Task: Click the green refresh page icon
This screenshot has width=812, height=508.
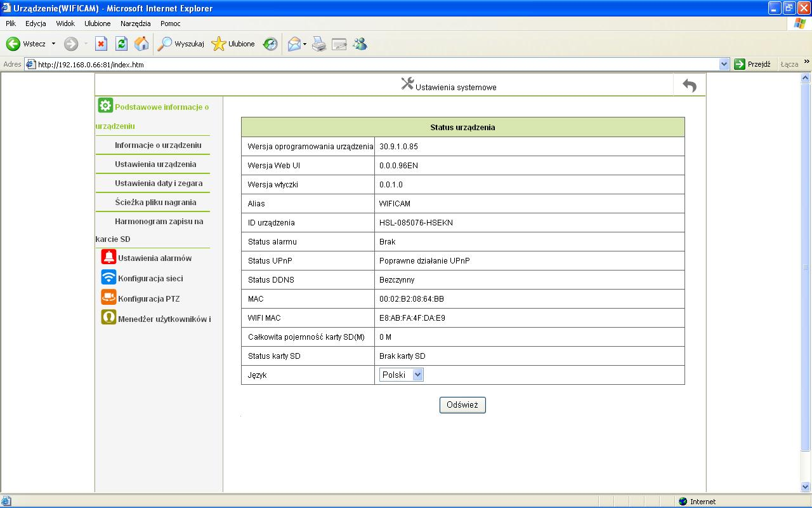Action: 121,44
